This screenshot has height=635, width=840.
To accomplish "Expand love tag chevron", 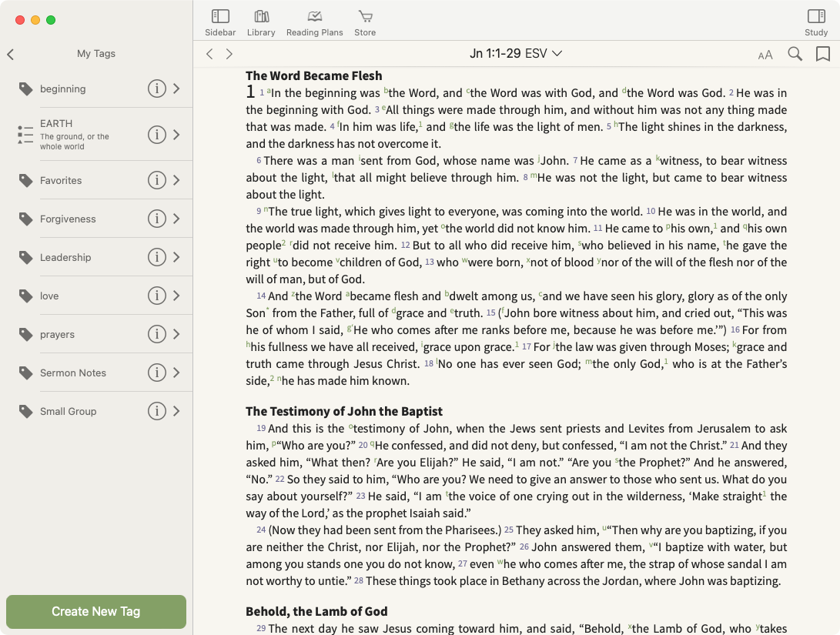I will [177, 296].
